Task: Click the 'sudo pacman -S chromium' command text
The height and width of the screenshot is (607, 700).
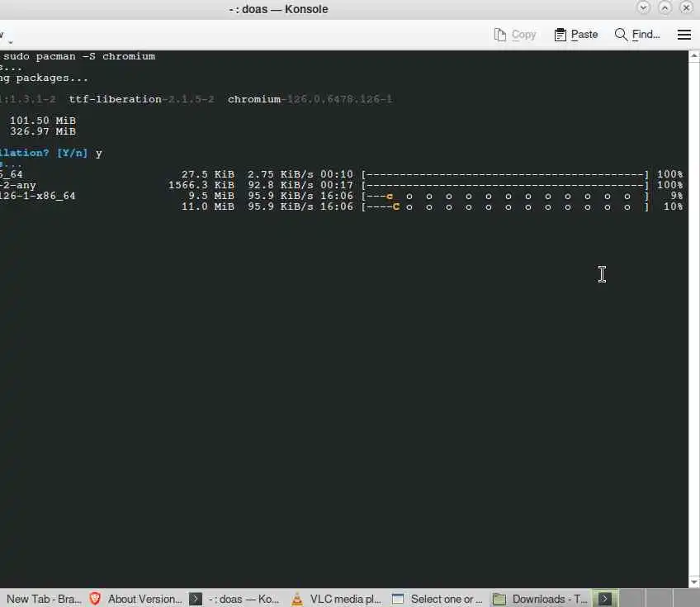Action: coord(79,56)
